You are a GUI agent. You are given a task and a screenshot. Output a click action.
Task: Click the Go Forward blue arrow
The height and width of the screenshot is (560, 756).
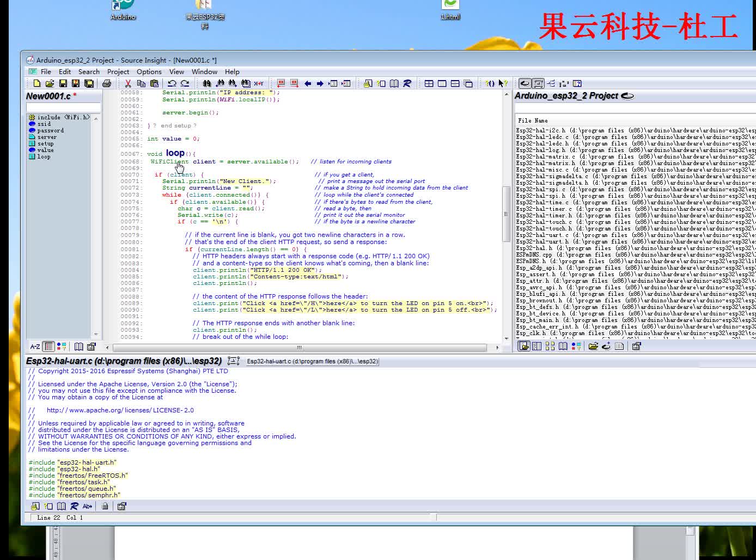320,83
